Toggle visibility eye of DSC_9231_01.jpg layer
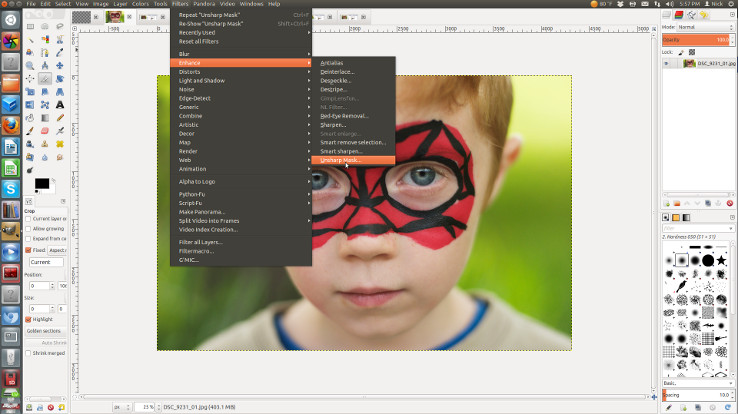The image size is (738, 414). coord(666,64)
